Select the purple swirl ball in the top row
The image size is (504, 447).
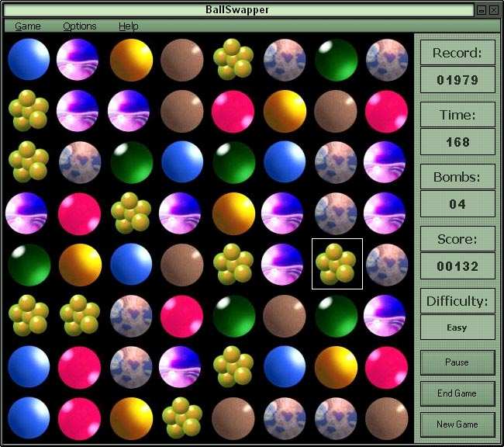coord(77,59)
